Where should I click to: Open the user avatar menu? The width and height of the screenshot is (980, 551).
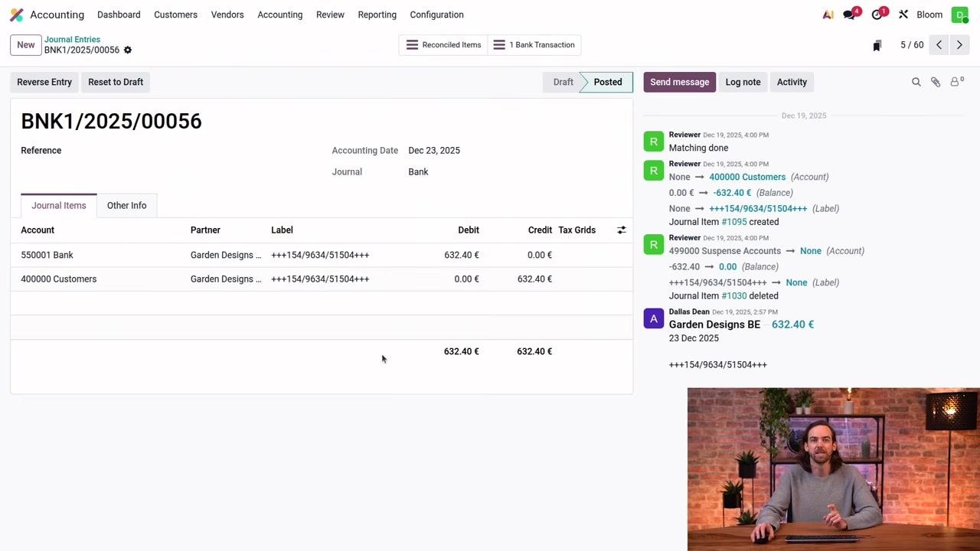[959, 15]
